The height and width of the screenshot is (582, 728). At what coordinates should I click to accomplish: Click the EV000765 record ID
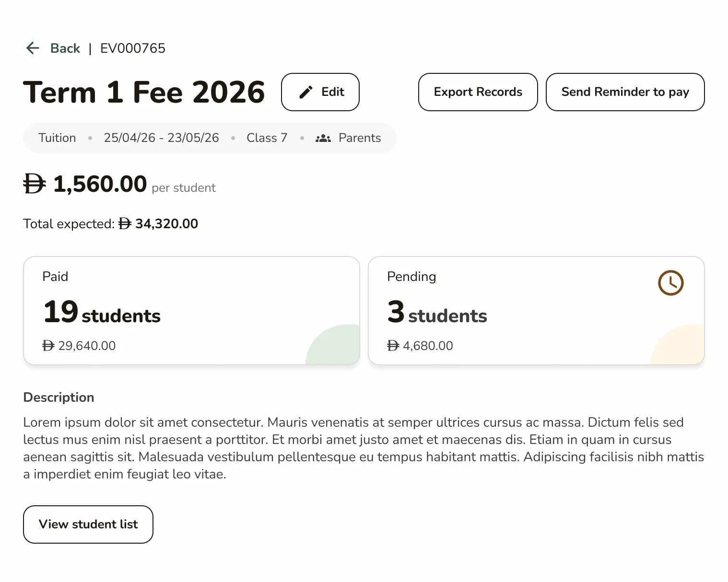click(133, 48)
